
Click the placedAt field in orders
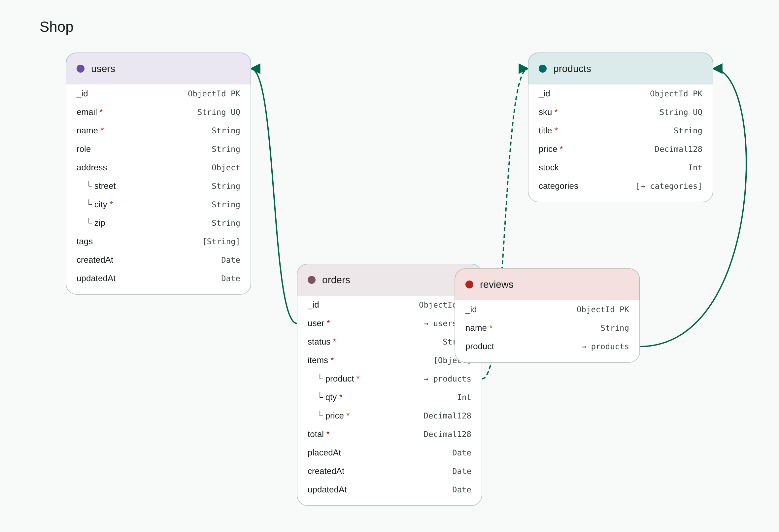pyautogui.click(x=389, y=452)
